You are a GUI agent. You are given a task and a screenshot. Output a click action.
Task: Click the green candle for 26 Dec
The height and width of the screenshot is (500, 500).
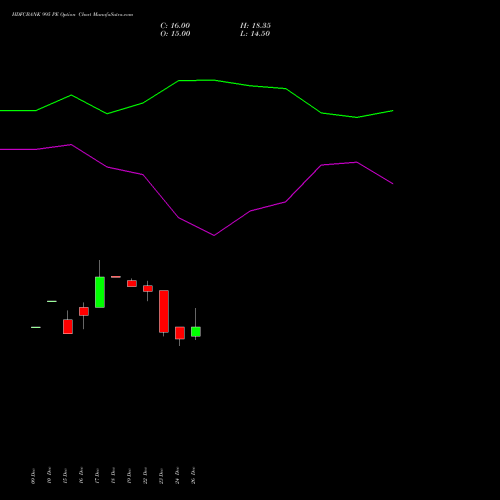pyautogui.click(x=196, y=332)
